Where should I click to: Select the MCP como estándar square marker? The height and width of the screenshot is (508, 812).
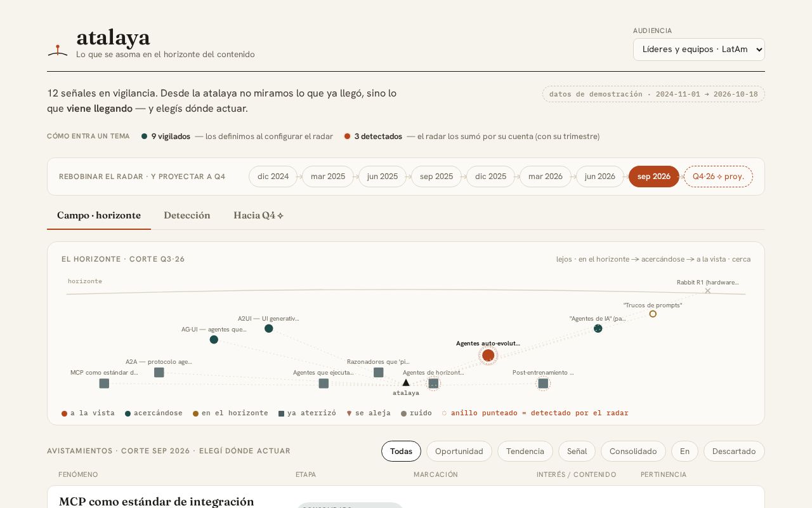coord(104,384)
